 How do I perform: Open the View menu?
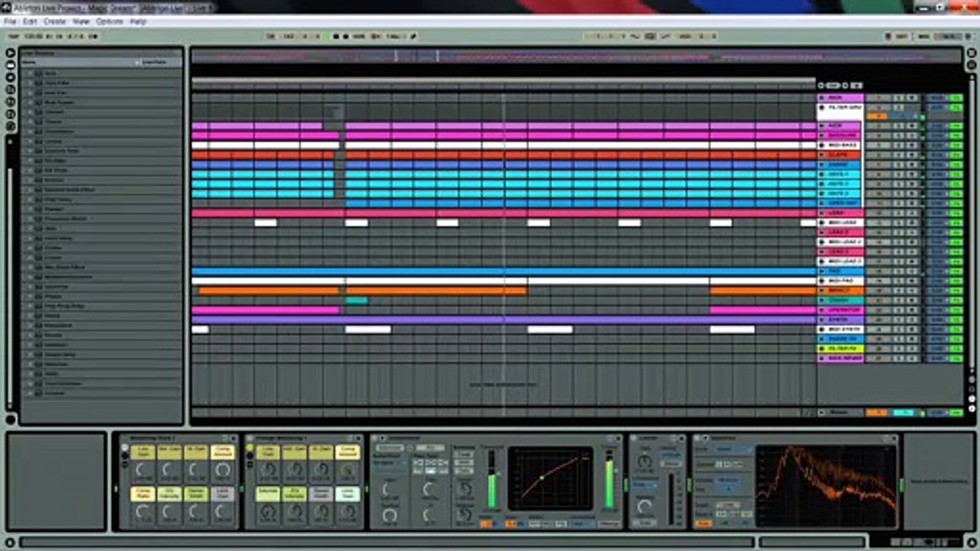point(81,21)
